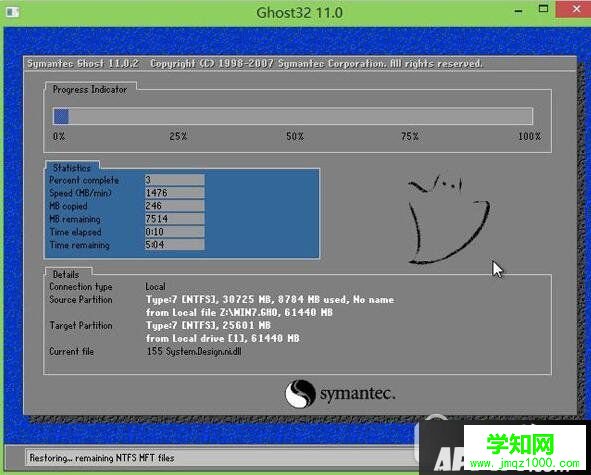
Task: Click the Time remaining value 5:04
Action: pyautogui.click(x=175, y=244)
